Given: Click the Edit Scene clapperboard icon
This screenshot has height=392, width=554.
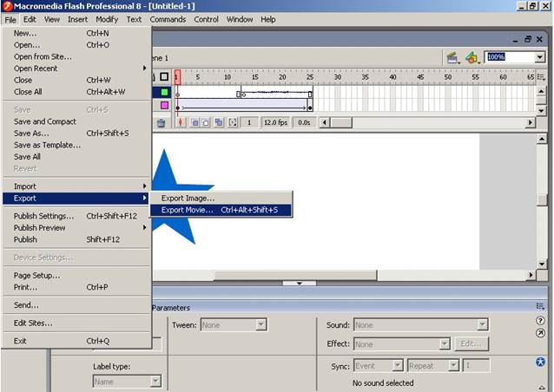Looking at the screenshot, I should [x=452, y=57].
